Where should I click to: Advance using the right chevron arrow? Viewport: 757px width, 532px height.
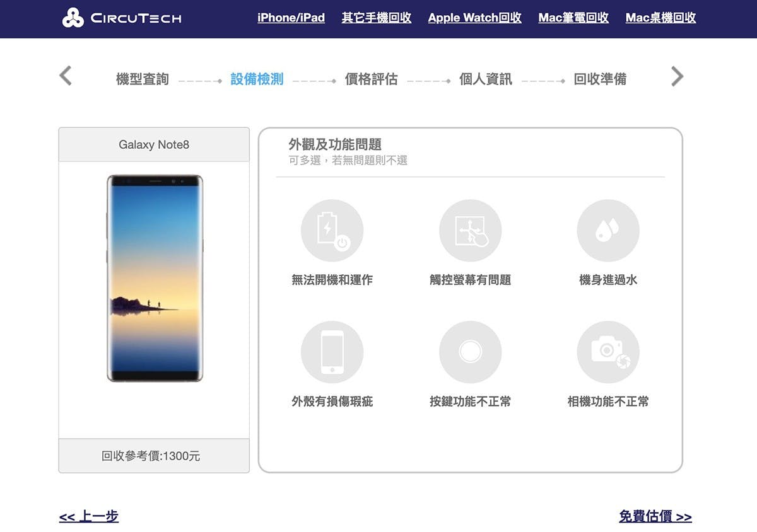(677, 76)
